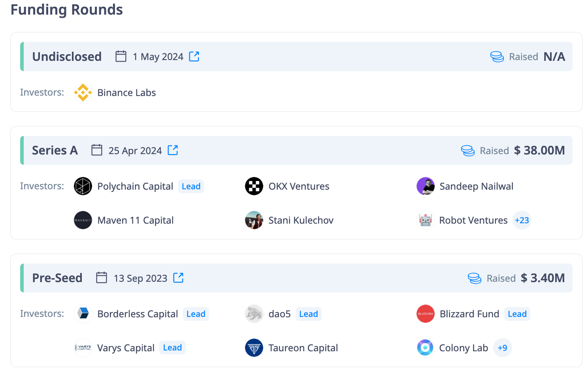The width and height of the screenshot is (588, 373).
Task: Click the Borderless Capital logo
Action: click(83, 314)
